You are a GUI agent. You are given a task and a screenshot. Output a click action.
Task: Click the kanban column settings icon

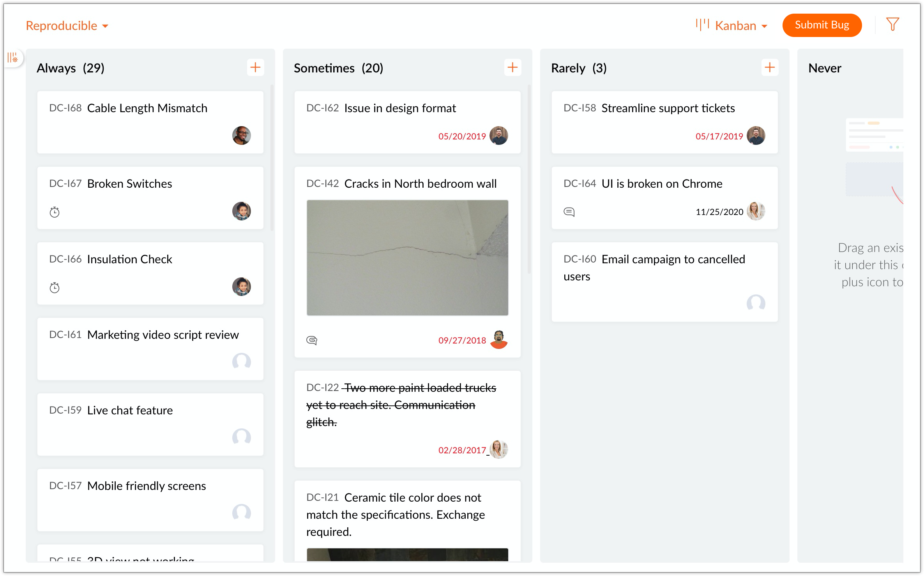(13, 58)
